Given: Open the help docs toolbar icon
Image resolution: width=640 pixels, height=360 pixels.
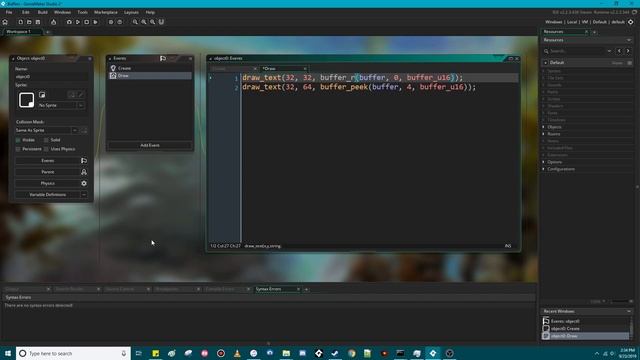Looking at the screenshot, I should pos(120,22).
